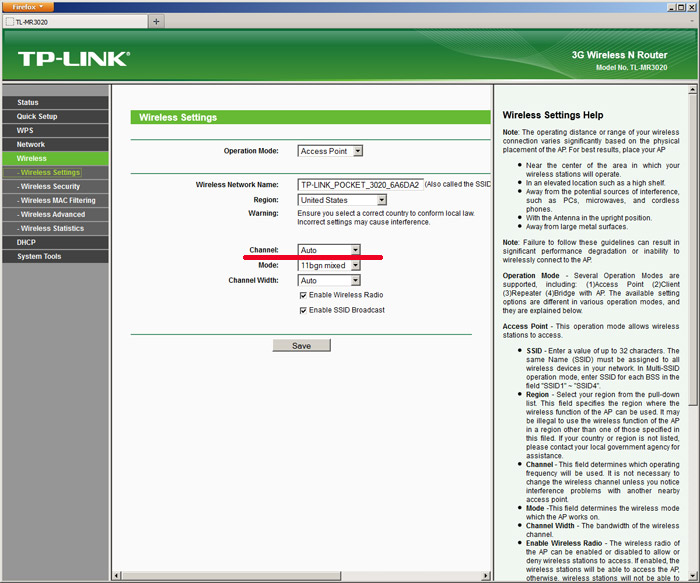Image resolution: width=700 pixels, height=583 pixels.
Task: Select the TL-MR3020 browser tab
Action: click(75, 22)
